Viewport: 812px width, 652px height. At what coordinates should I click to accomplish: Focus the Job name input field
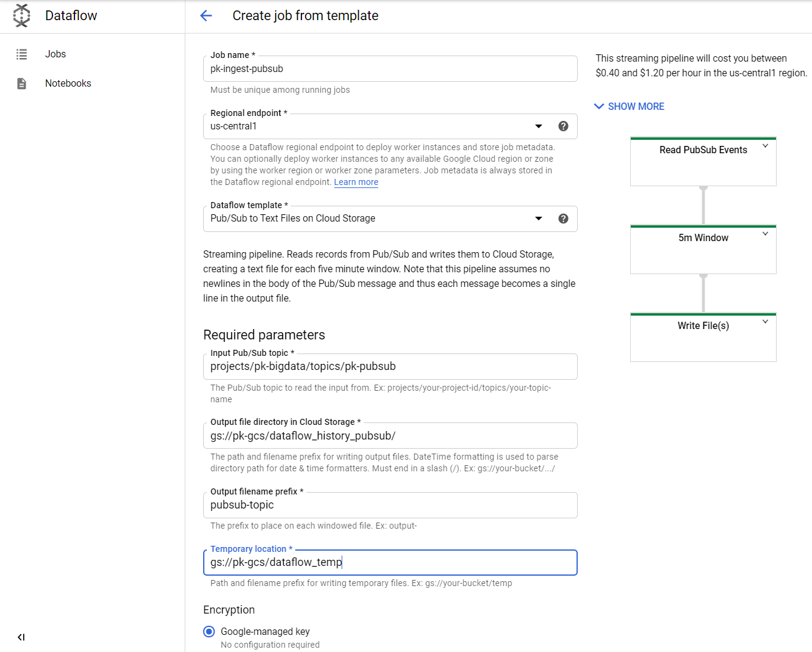[x=390, y=69]
